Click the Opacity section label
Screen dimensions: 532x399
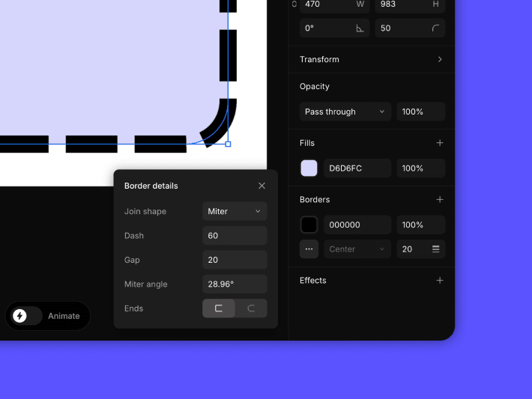point(315,86)
